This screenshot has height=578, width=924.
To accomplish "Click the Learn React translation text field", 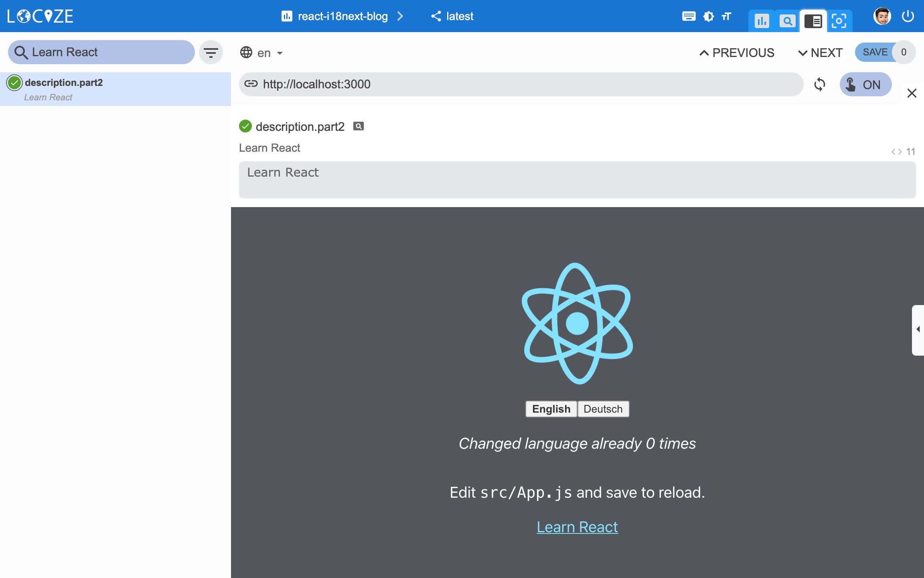I will [x=577, y=179].
